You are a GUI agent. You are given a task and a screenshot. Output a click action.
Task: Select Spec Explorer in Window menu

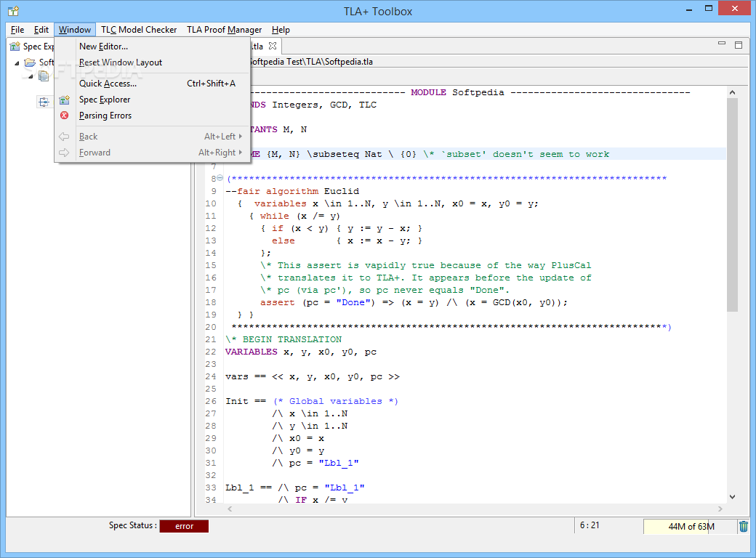pyautogui.click(x=153, y=100)
